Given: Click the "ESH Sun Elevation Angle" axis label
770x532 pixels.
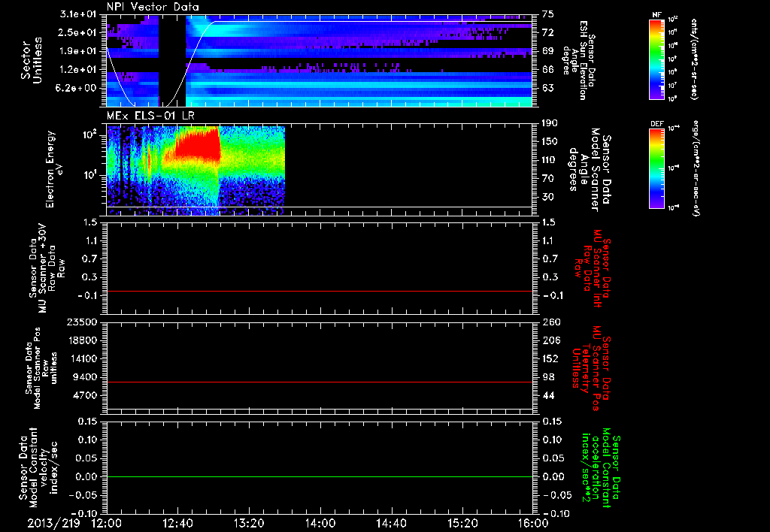Looking at the screenshot, I should point(578,60).
